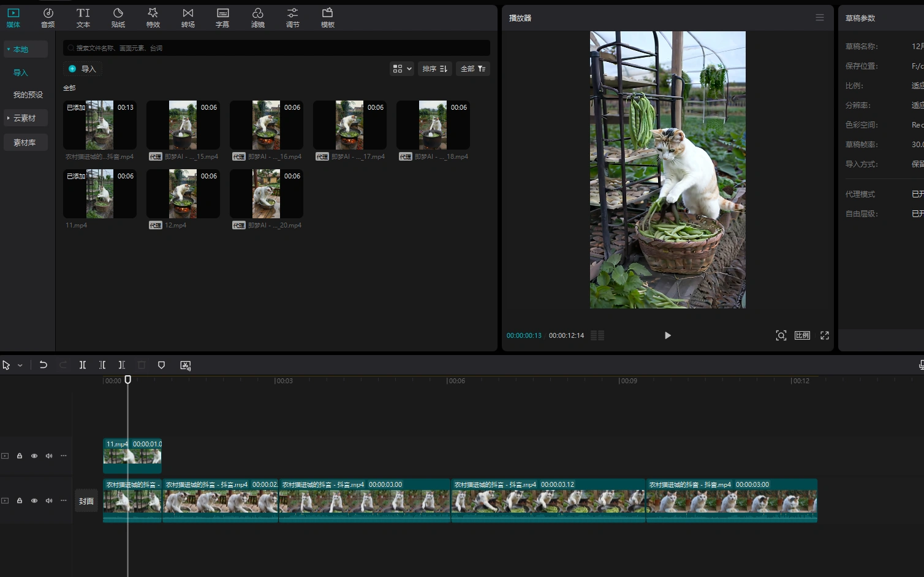
Task: Select the 即梦AI _18.mp4 thumbnail
Action: 433,125
